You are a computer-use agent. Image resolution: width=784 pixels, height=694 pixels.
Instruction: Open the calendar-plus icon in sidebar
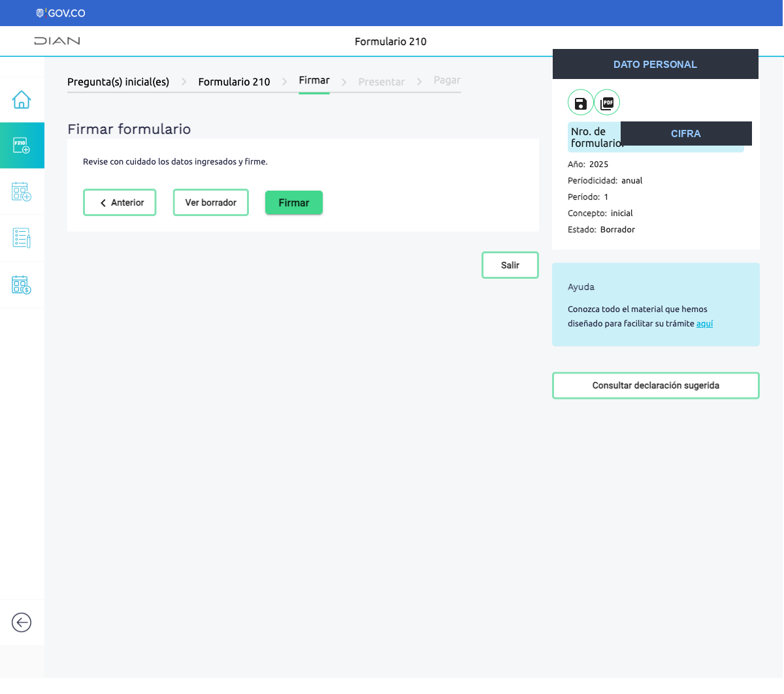(x=22, y=192)
